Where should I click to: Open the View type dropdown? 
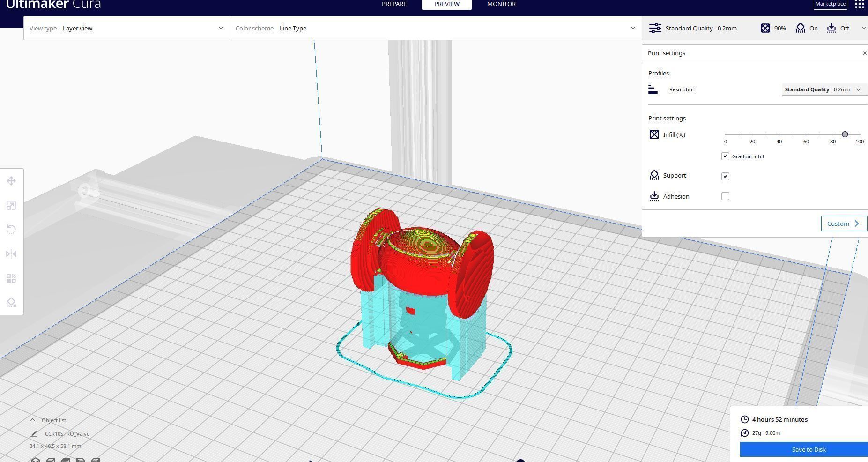[x=126, y=28]
